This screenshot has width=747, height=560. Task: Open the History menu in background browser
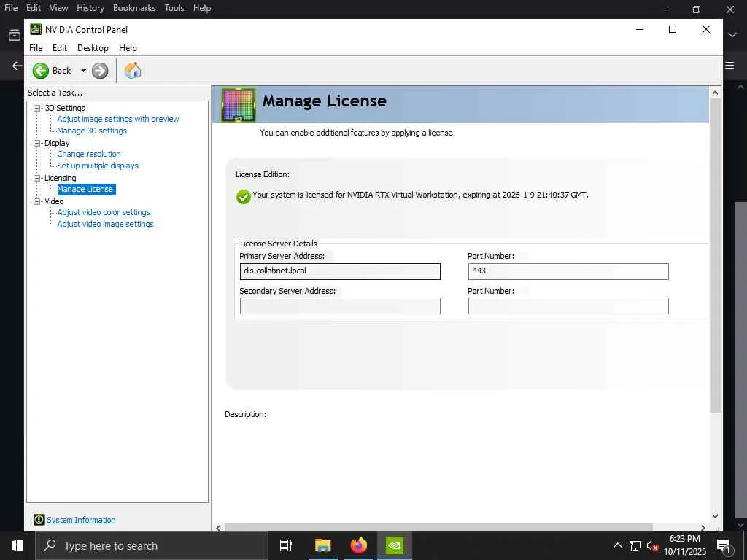tap(90, 8)
